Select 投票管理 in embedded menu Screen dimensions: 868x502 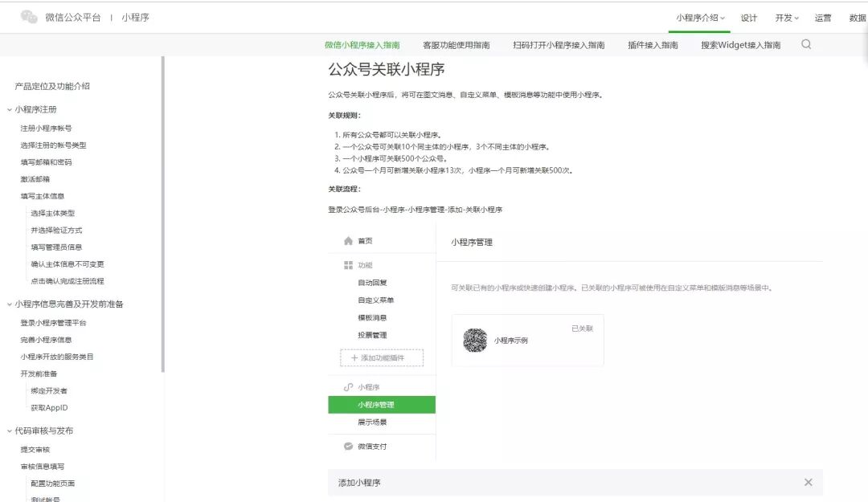click(x=372, y=335)
